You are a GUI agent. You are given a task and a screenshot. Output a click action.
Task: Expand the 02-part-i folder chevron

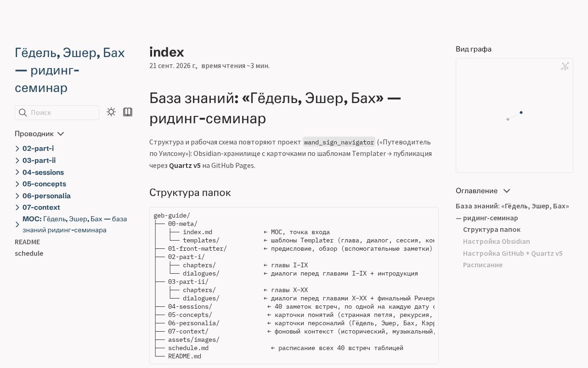[17, 149]
